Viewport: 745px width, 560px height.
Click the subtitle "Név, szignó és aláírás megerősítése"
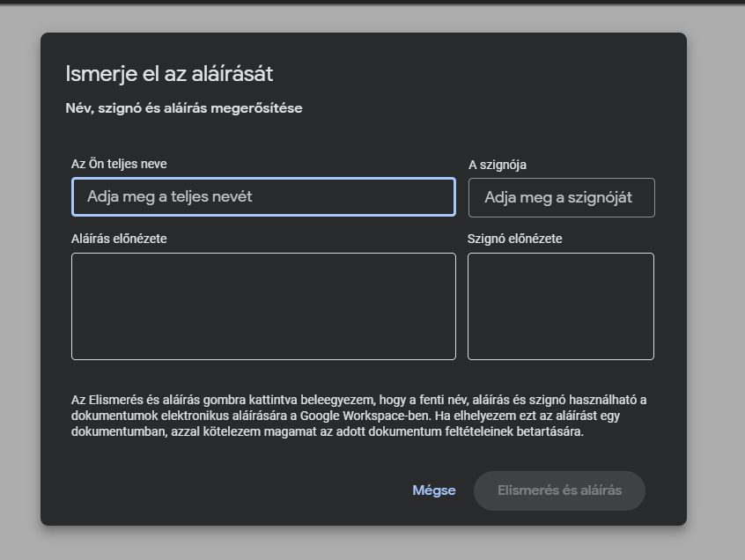pos(184,107)
